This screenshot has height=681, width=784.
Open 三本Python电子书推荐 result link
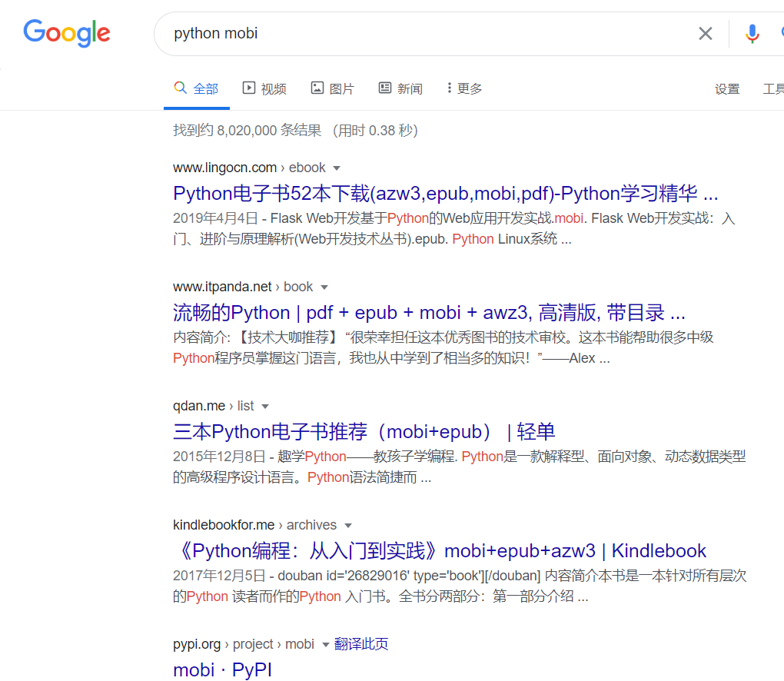tap(364, 431)
